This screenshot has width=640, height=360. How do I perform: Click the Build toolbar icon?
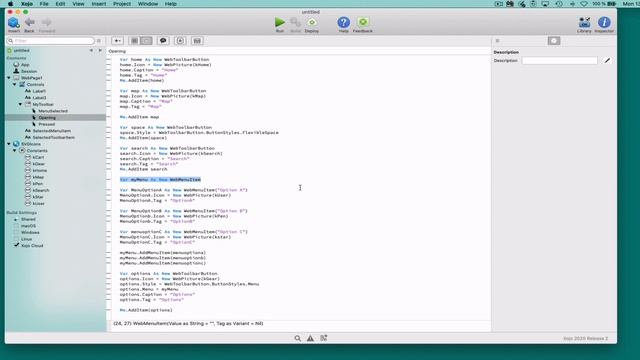coord(296,24)
